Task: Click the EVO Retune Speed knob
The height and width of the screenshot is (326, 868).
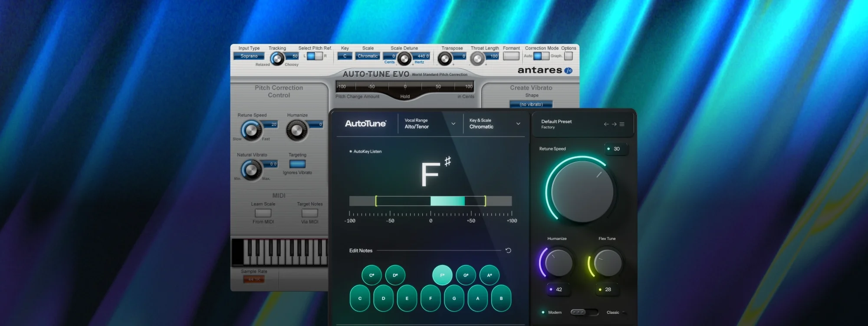Action: [252, 130]
